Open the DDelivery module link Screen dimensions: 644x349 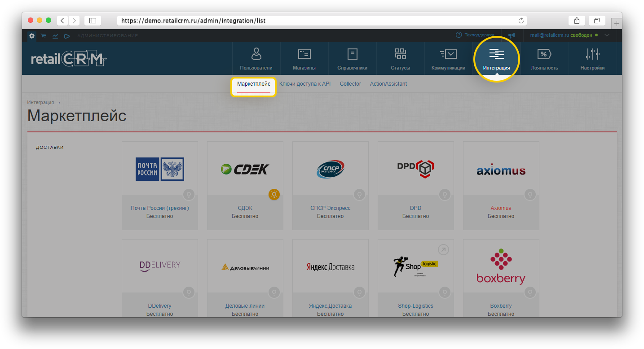point(160,306)
